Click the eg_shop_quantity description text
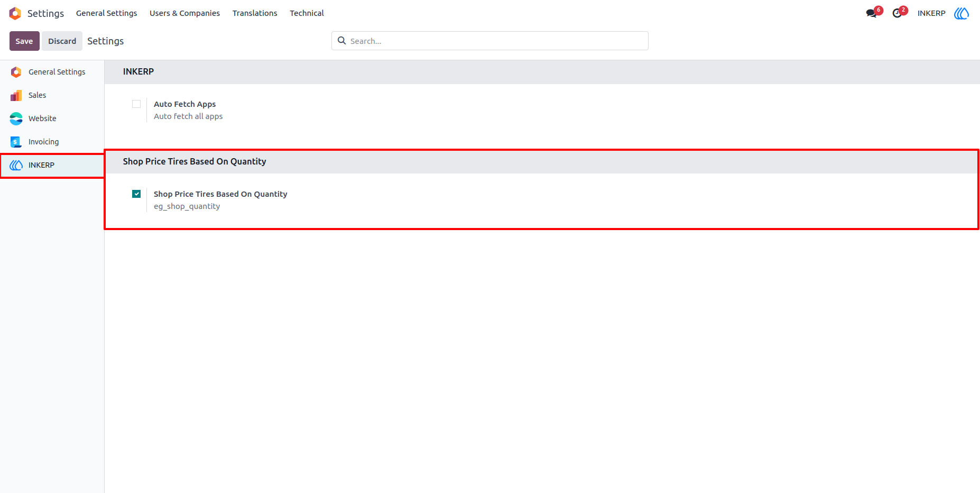 [187, 206]
